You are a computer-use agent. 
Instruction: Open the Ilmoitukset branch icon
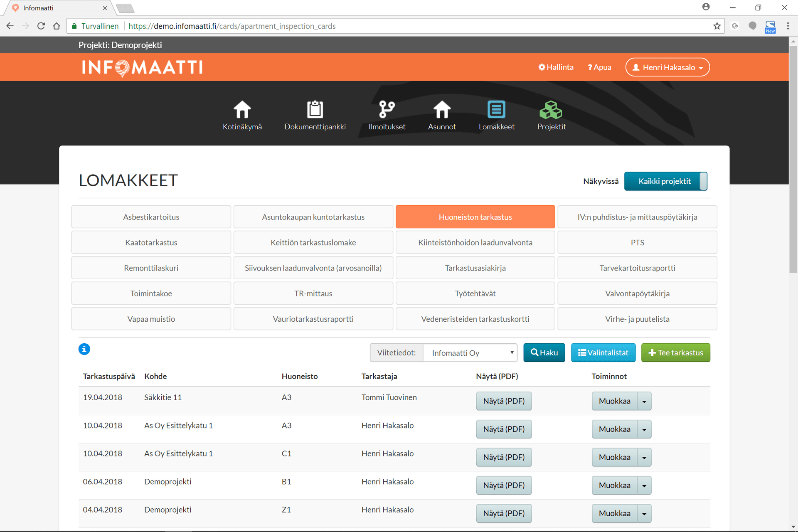387,110
